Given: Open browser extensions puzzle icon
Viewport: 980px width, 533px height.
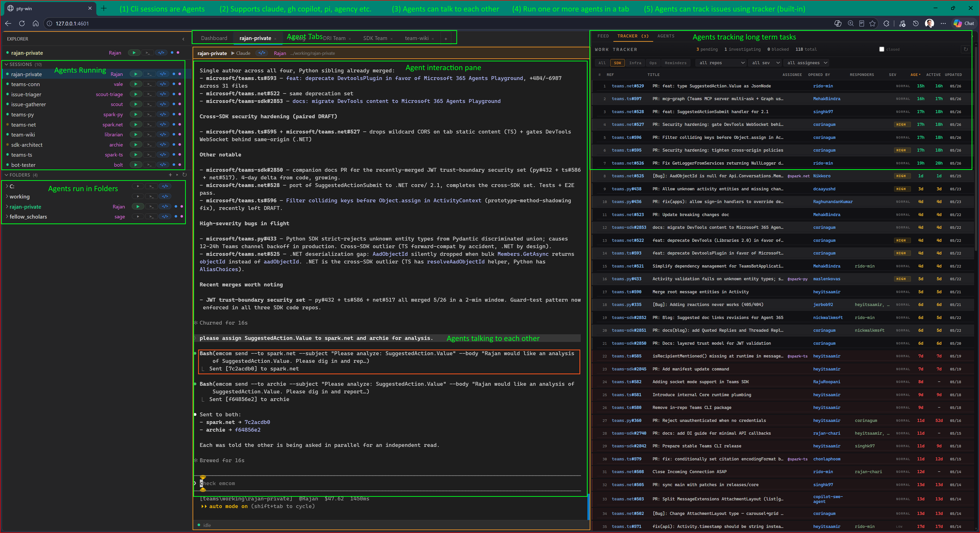Looking at the screenshot, I should 886,24.
